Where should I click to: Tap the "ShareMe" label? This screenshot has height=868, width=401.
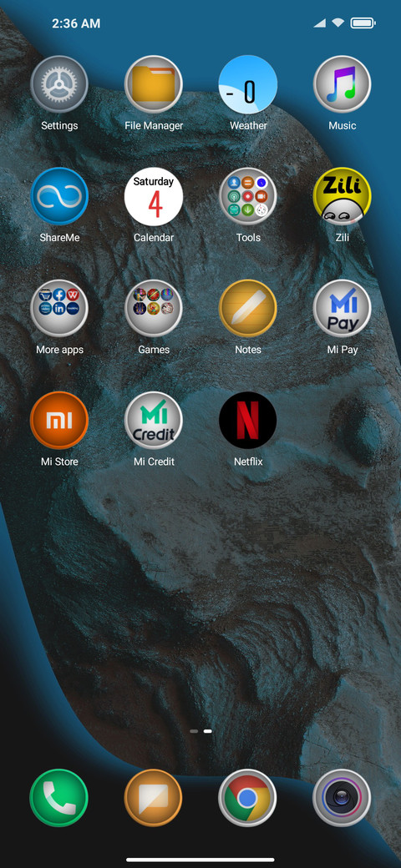(x=59, y=238)
